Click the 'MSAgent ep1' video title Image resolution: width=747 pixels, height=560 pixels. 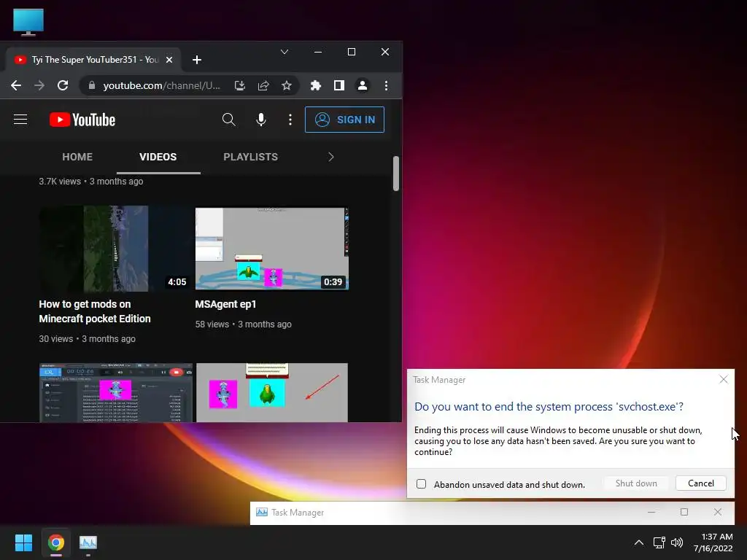(225, 304)
